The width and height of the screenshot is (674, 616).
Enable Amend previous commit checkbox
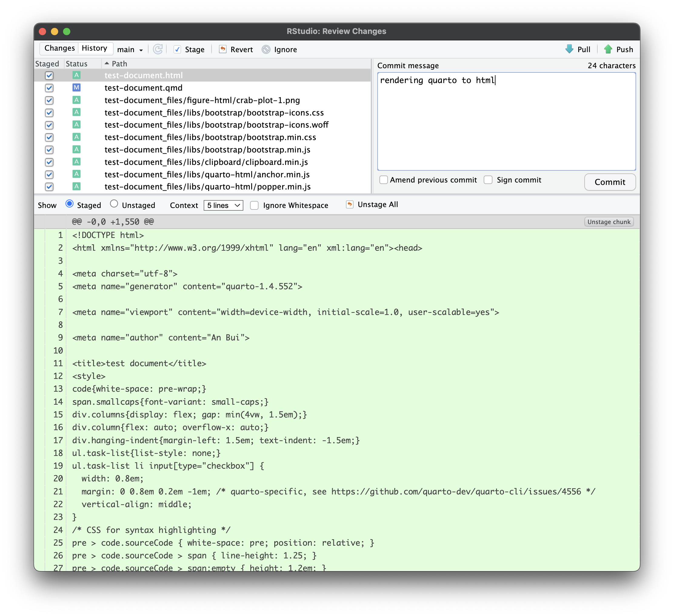(x=383, y=180)
